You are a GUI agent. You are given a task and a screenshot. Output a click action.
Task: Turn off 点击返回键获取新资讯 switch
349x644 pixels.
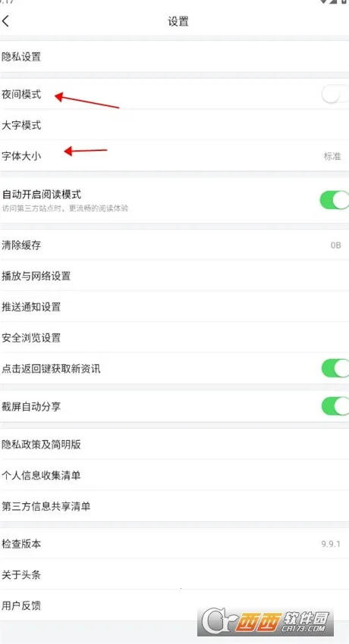335,368
